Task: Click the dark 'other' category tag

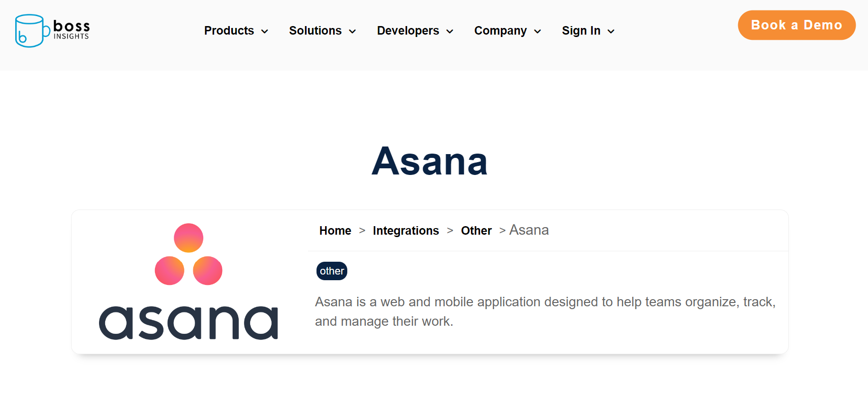Action: pyautogui.click(x=332, y=271)
